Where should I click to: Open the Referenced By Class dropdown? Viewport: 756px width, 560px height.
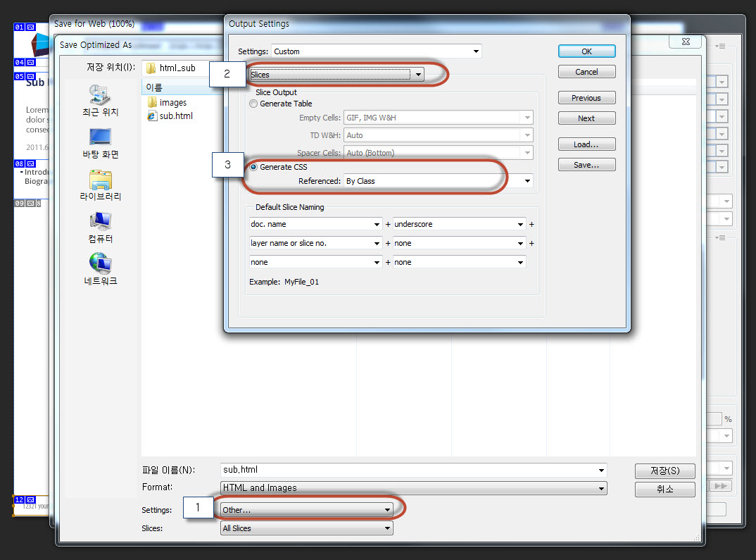click(437, 181)
